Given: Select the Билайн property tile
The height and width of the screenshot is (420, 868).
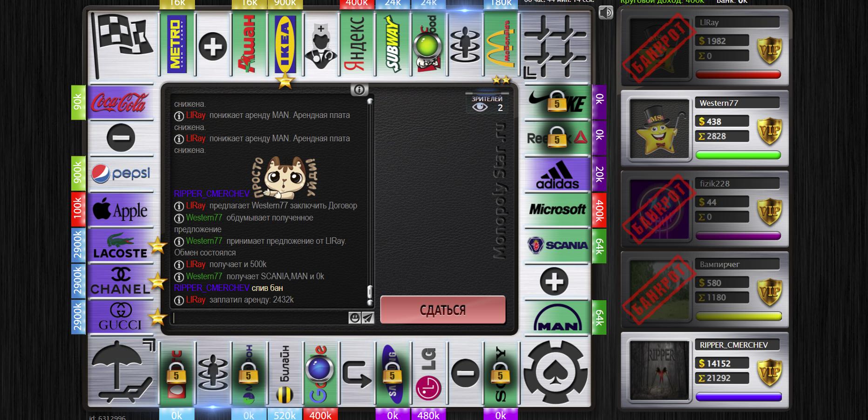Looking at the screenshot, I should point(285,374).
